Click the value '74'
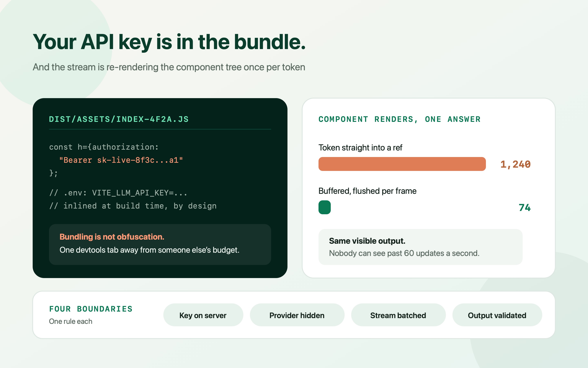The image size is (588, 368). point(525,208)
